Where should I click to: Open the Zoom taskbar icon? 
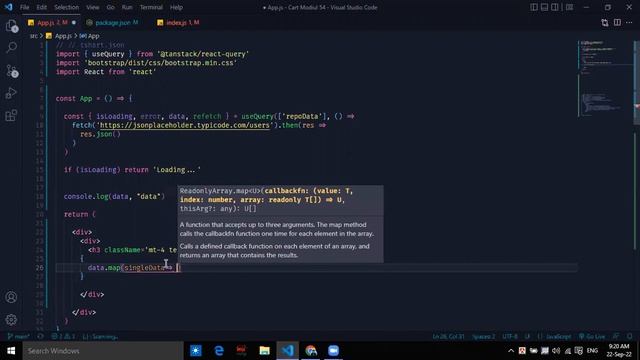(333, 351)
